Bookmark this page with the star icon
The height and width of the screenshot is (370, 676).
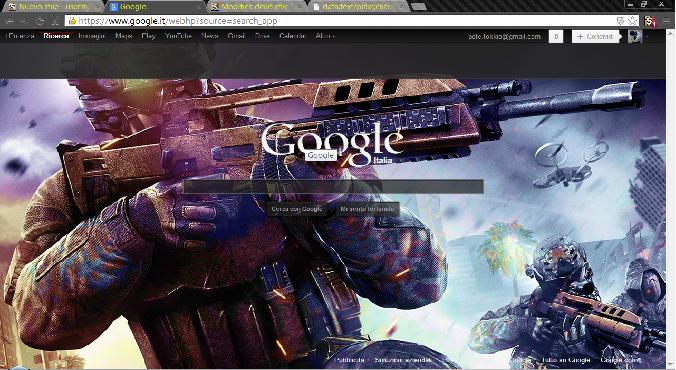[x=632, y=21]
